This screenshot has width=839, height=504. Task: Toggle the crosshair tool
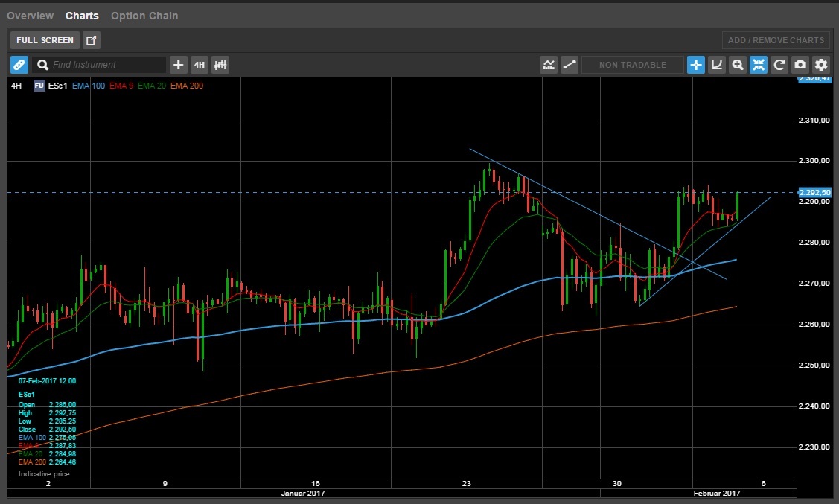coord(695,65)
